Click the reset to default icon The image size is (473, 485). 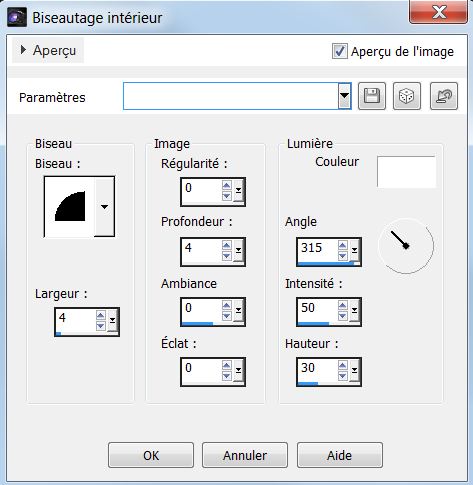[444, 96]
